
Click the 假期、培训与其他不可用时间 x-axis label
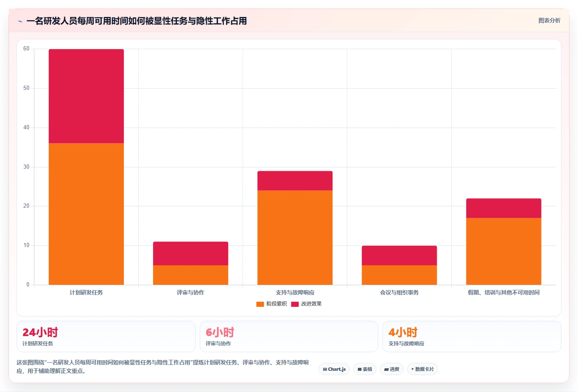(503, 292)
